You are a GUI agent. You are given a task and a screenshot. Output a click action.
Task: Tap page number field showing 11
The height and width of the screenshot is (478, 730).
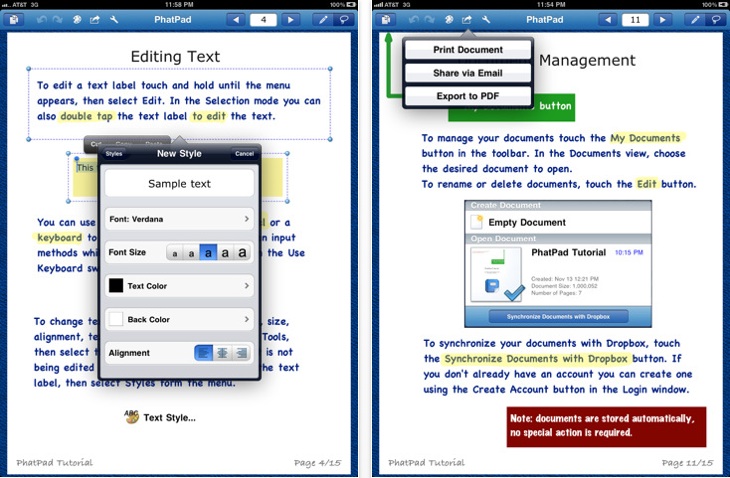tap(635, 20)
